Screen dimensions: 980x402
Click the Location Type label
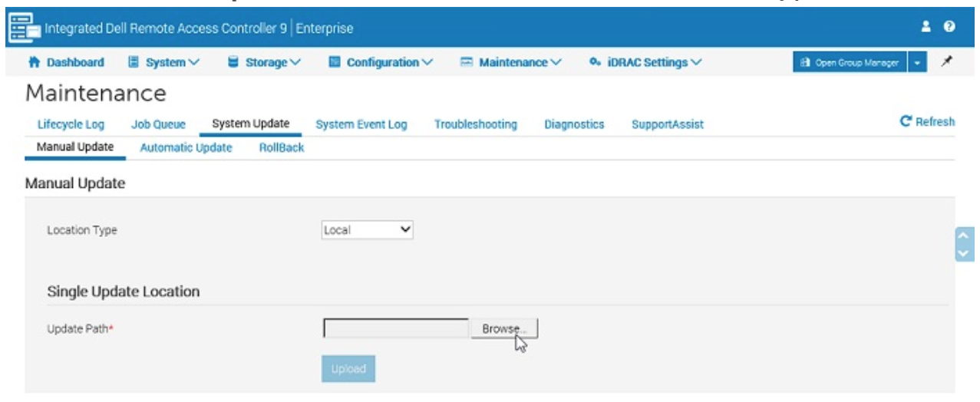pyautogui.click(x=82, y=230)
